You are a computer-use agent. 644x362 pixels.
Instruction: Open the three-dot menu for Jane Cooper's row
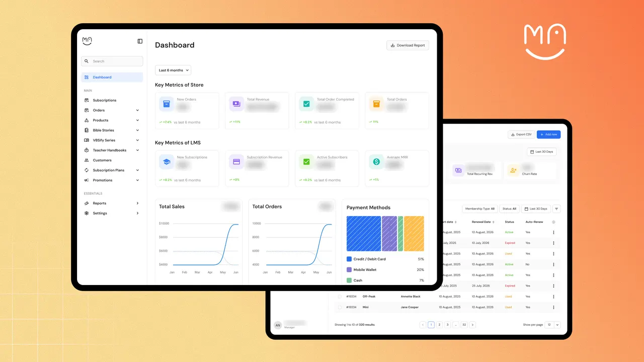coord(553,307)
